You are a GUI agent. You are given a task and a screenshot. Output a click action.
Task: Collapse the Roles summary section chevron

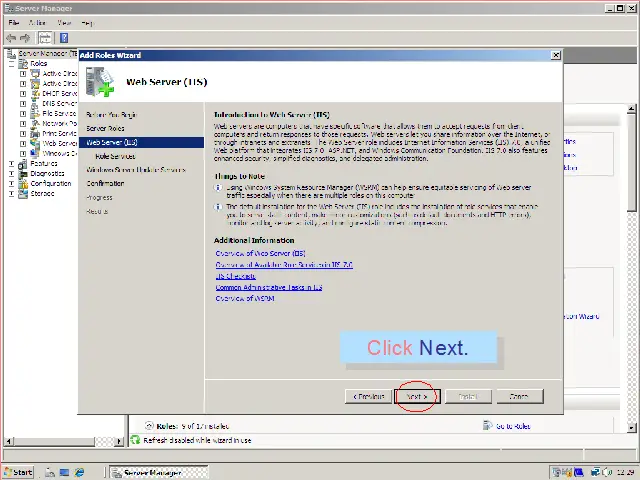[x=149, y=426]
